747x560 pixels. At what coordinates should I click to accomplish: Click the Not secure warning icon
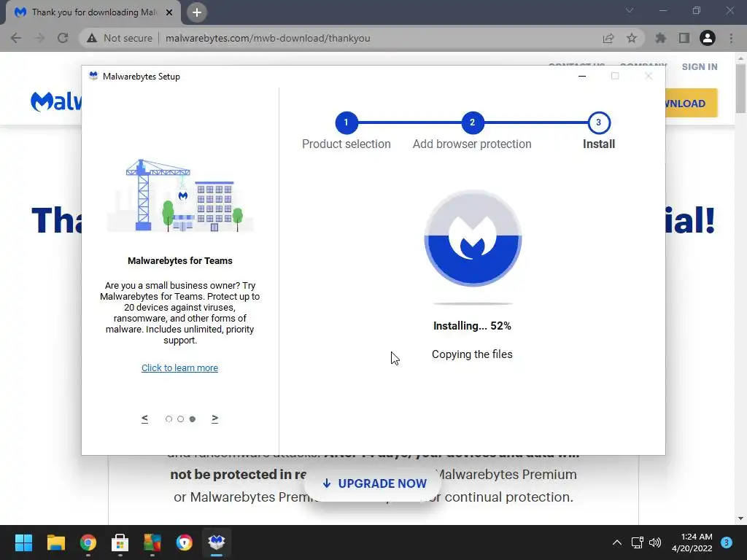click(x=92, y=38)
